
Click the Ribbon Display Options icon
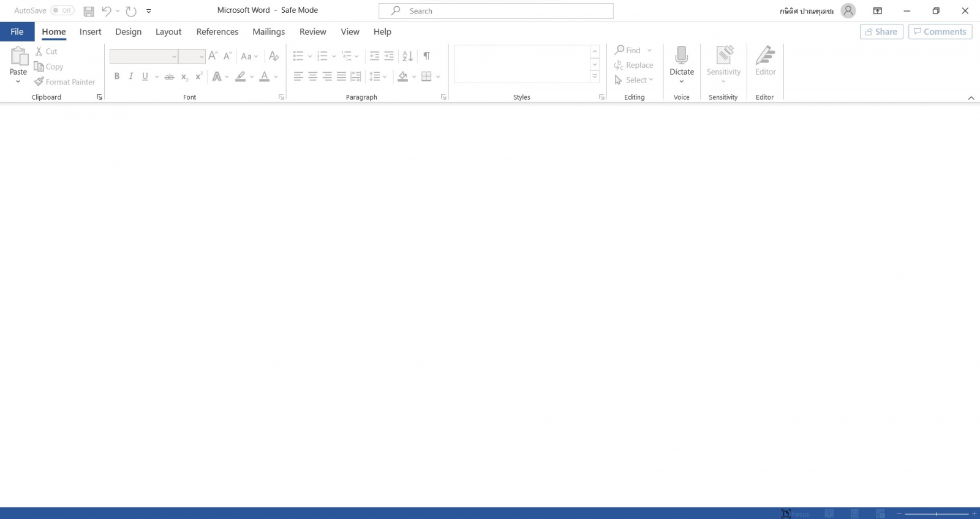point(878,11)
